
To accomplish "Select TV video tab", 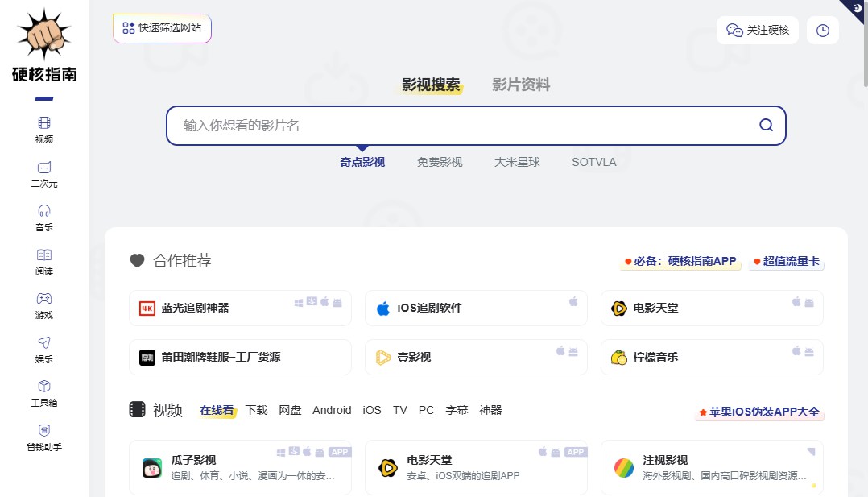I will point(399,410).
